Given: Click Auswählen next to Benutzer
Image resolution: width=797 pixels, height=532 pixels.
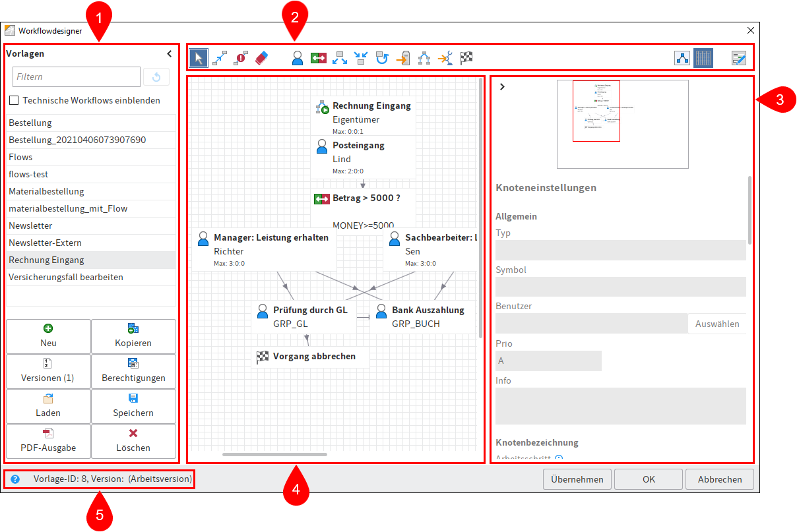Looking at the screenshot, I should click(x=717, y=324).
